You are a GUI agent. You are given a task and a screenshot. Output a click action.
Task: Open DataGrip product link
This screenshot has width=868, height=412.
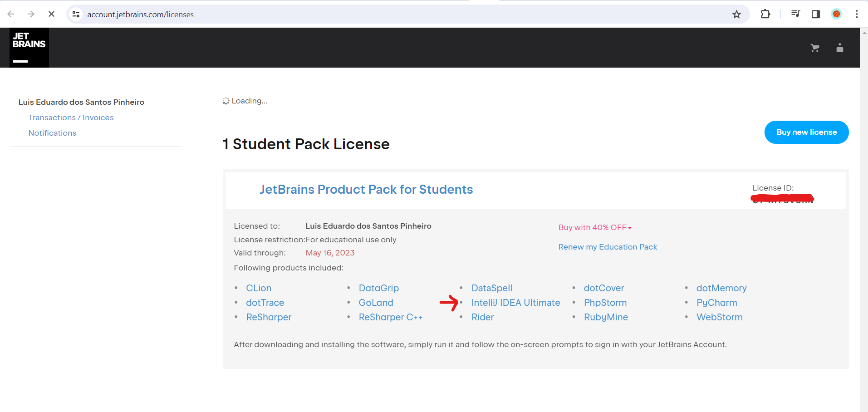[x=378, y=288]
